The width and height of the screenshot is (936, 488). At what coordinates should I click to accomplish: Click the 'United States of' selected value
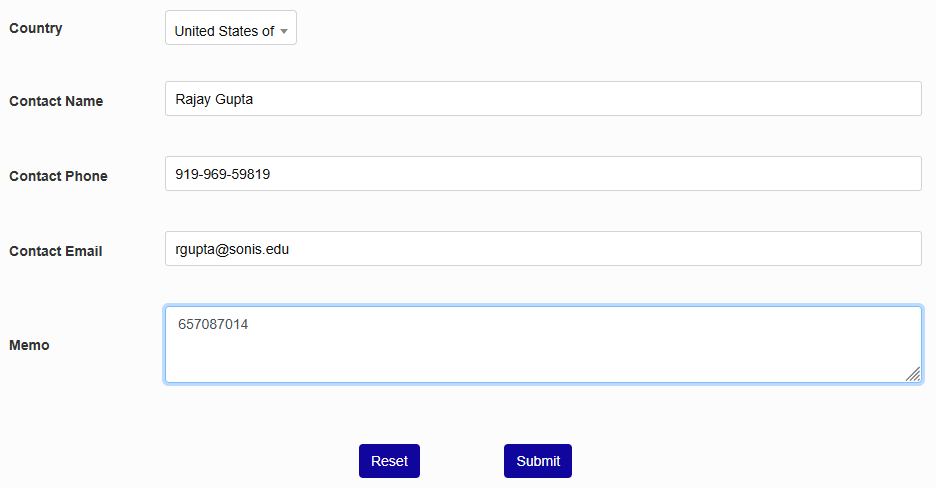[224, 31]
